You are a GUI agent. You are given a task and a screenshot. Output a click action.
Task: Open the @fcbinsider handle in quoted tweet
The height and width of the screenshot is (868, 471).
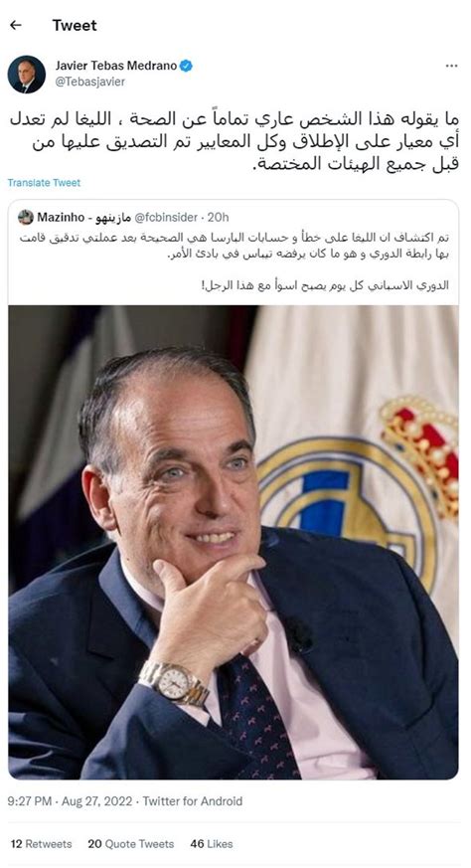166,217
